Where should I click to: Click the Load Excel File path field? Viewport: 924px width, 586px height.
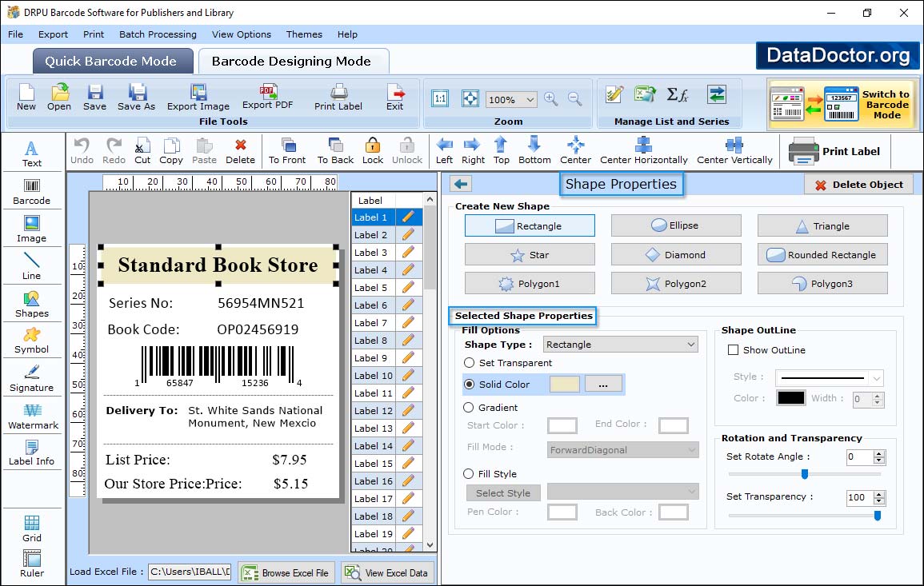click(x=190, y=572)
